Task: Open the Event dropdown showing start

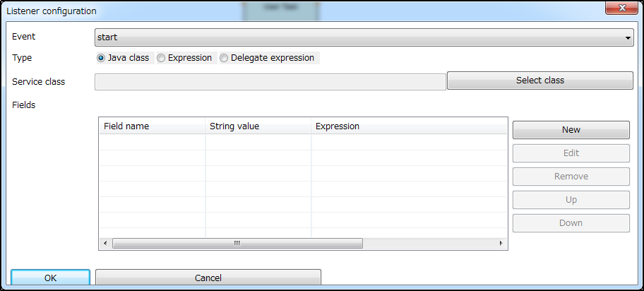Action: (364, 37)
